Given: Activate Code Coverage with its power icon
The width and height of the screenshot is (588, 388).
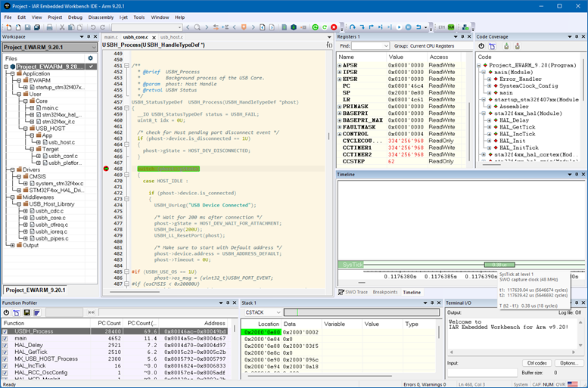Looking at the screenshot, I should point(481,46).
